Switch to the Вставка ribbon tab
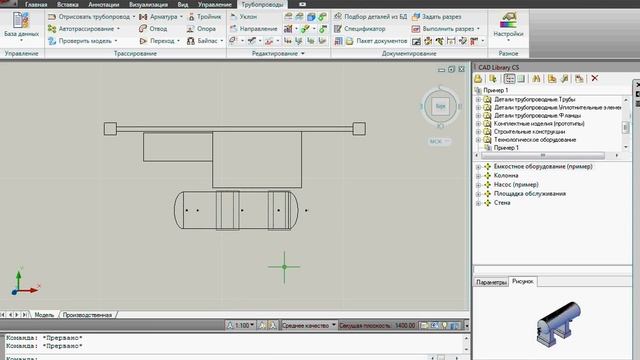Viewport: 640px width, 360px height. point(67,4)
